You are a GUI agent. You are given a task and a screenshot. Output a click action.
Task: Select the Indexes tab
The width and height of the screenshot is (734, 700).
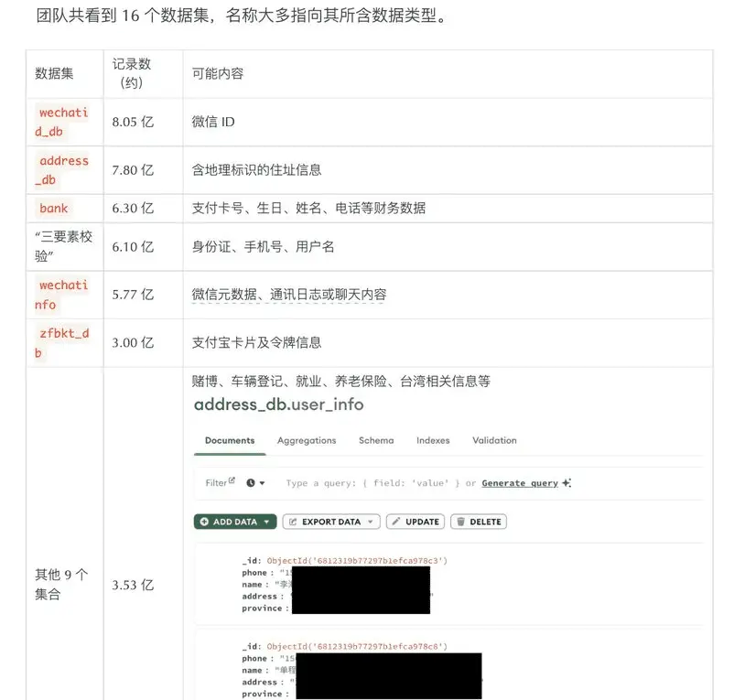[x=432, y=440]
